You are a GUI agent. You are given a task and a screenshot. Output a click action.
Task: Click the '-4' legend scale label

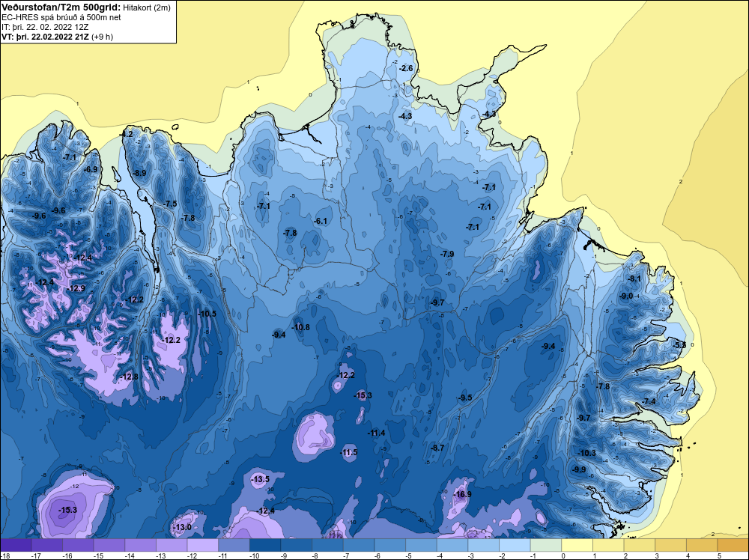click(440, 556)
